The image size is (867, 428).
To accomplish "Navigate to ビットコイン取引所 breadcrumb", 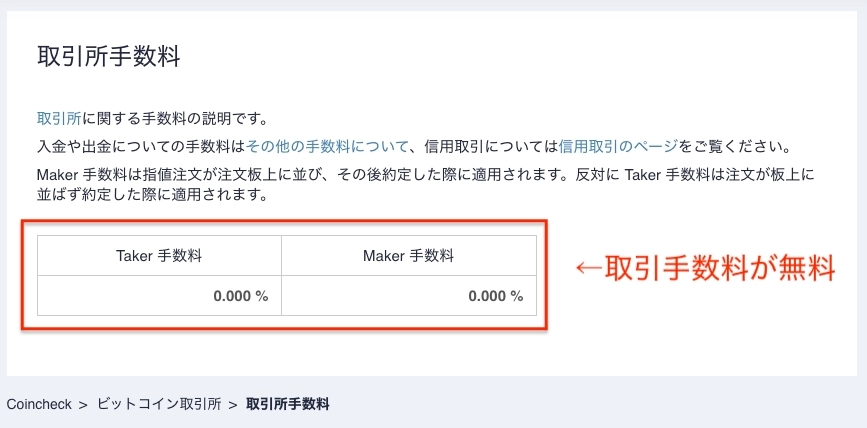I will [159, 404].
